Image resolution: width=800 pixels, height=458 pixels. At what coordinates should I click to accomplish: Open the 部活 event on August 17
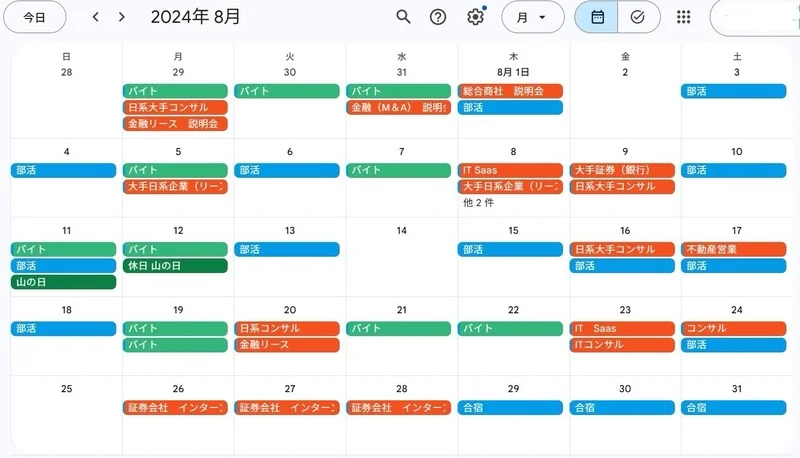pyautogui.click(x=734, y=265)
